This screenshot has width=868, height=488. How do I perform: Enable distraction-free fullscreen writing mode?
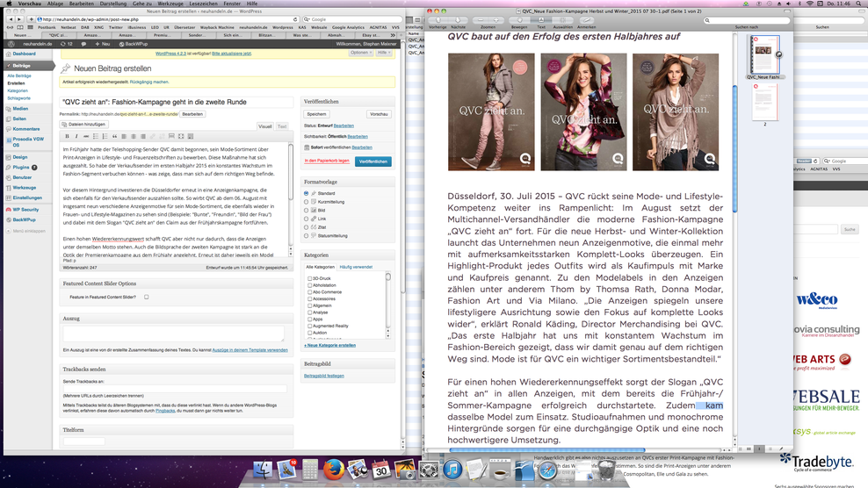pos(180,136)
